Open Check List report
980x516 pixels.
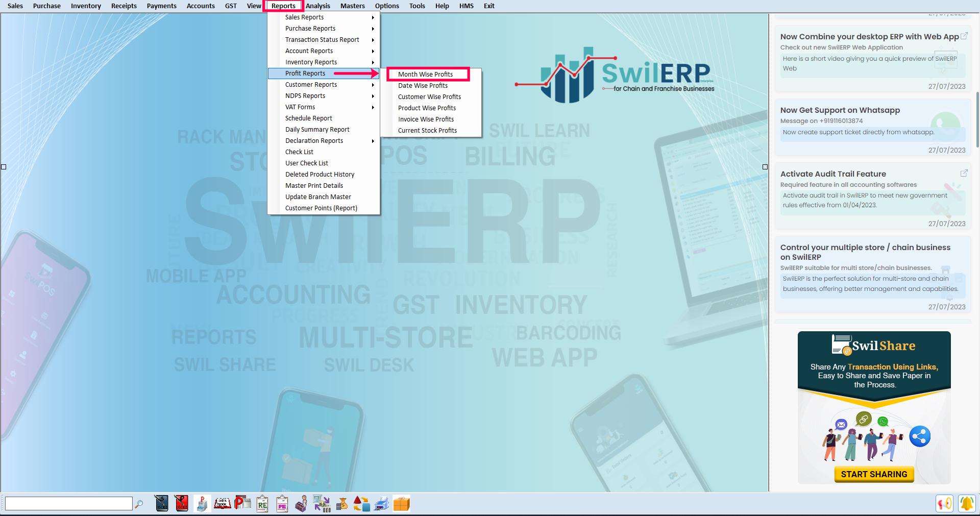324,152
